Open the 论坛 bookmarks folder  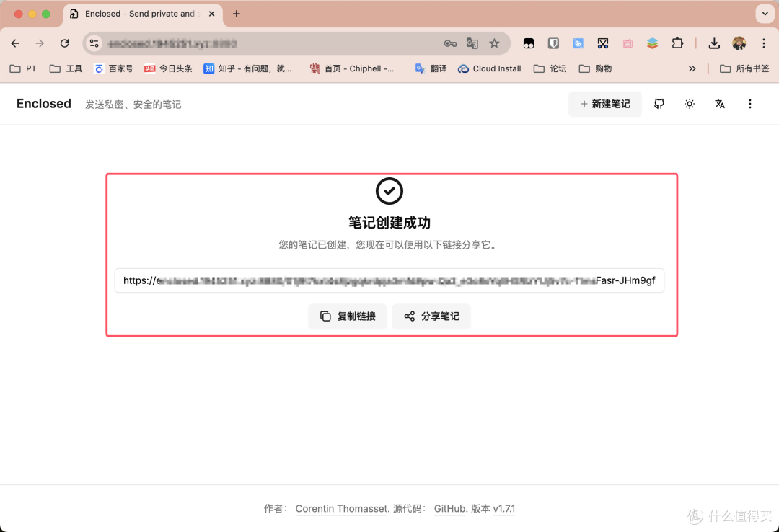tap(550, 68)
